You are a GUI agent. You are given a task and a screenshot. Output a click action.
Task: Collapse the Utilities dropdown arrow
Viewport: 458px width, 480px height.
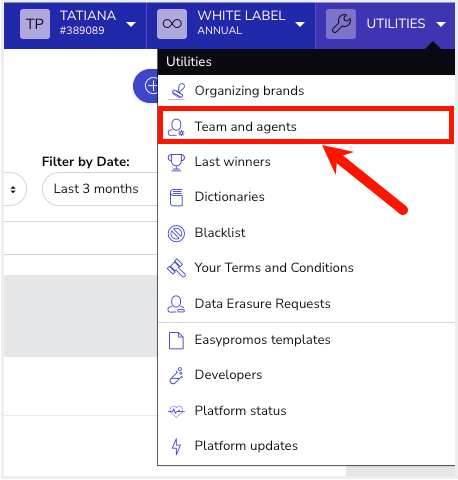pyautogui.click(x=441, y=24)
